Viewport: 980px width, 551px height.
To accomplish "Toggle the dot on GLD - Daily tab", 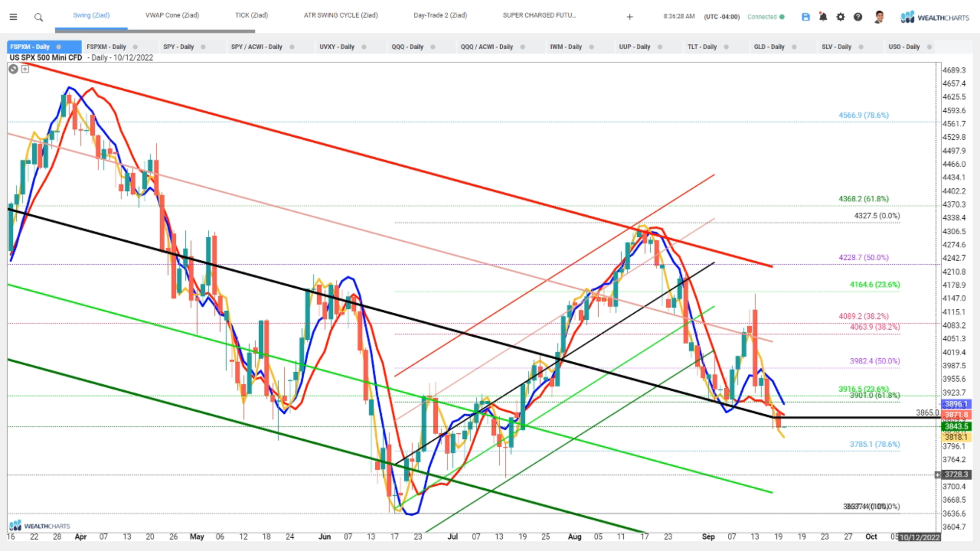I will tap(794, 47).
